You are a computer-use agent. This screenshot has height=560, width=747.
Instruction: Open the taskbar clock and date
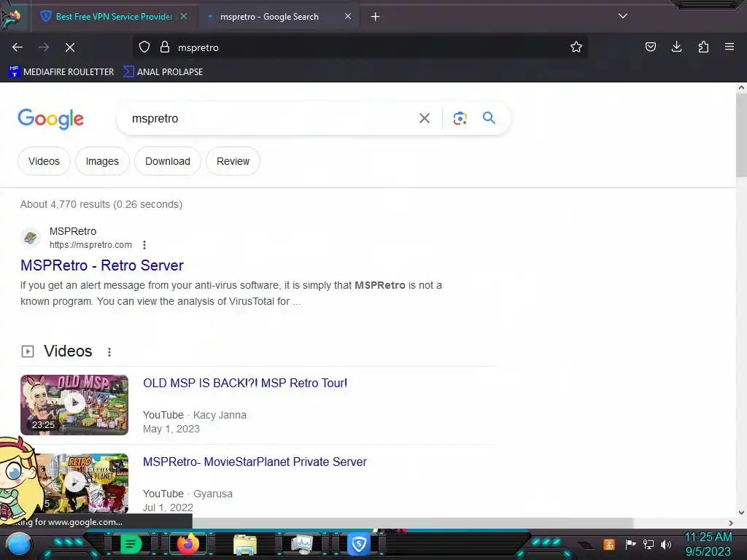click(708, 544)
